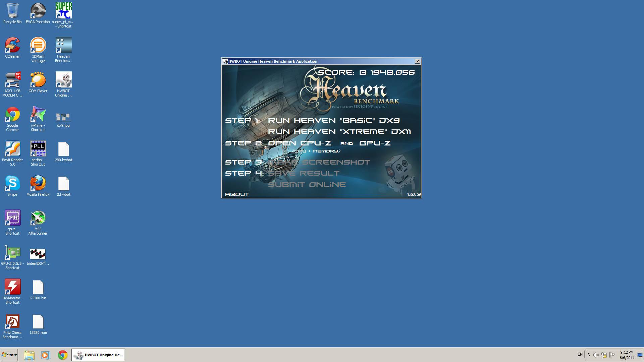Run Heaven "Xtreme" DX11 benchmark
This screenshot has height=362, width=644.
(x=339, y=132)
